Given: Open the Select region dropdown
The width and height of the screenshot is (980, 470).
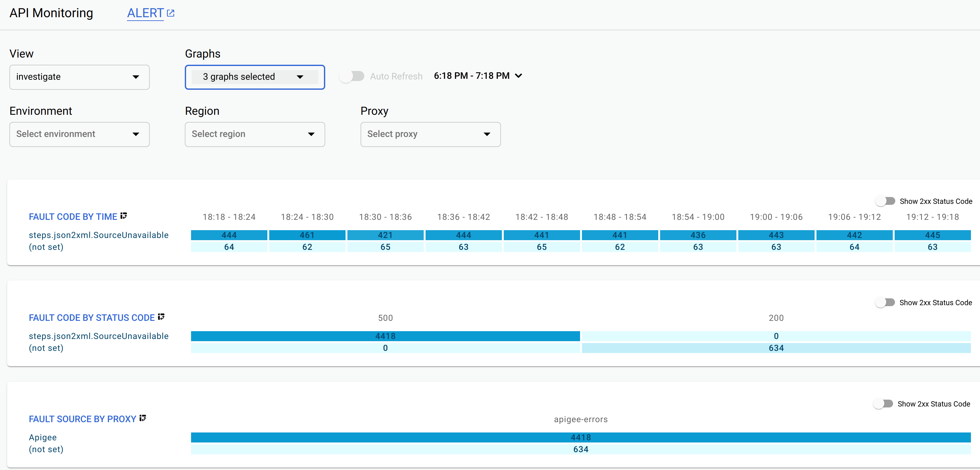Looking at the screenshot, I should [x=254, y=134].
